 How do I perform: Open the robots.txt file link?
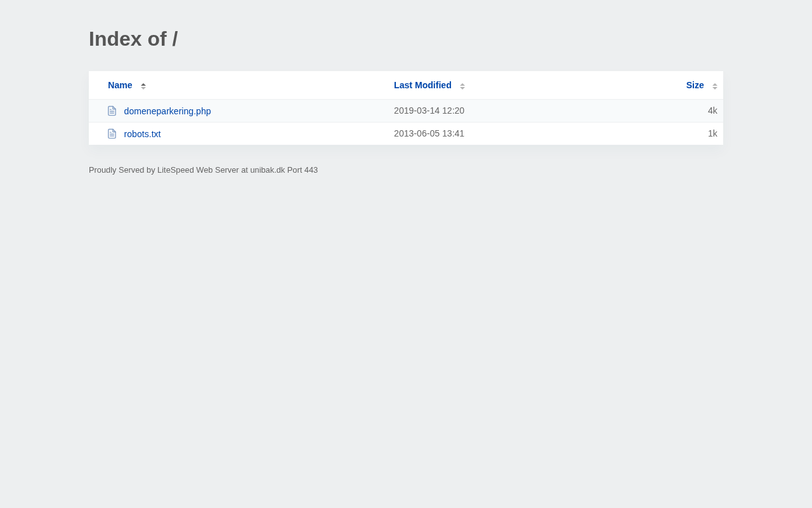click(142, 134)
